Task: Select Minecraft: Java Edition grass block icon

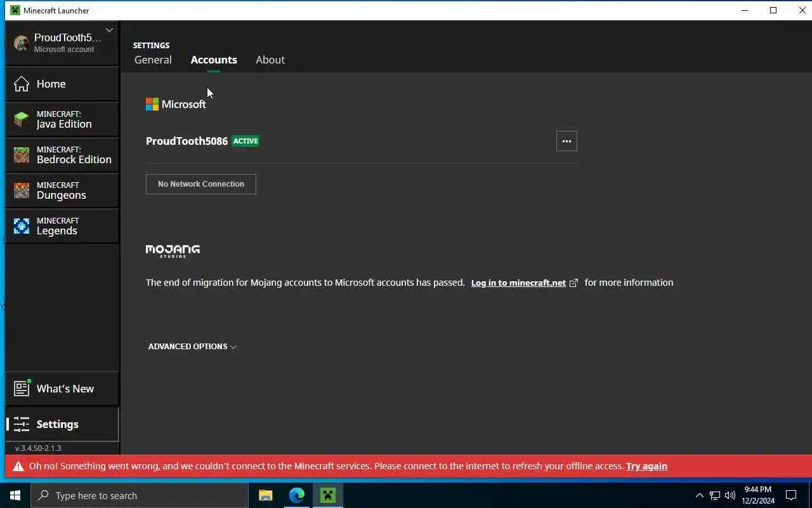Action: 22,119
